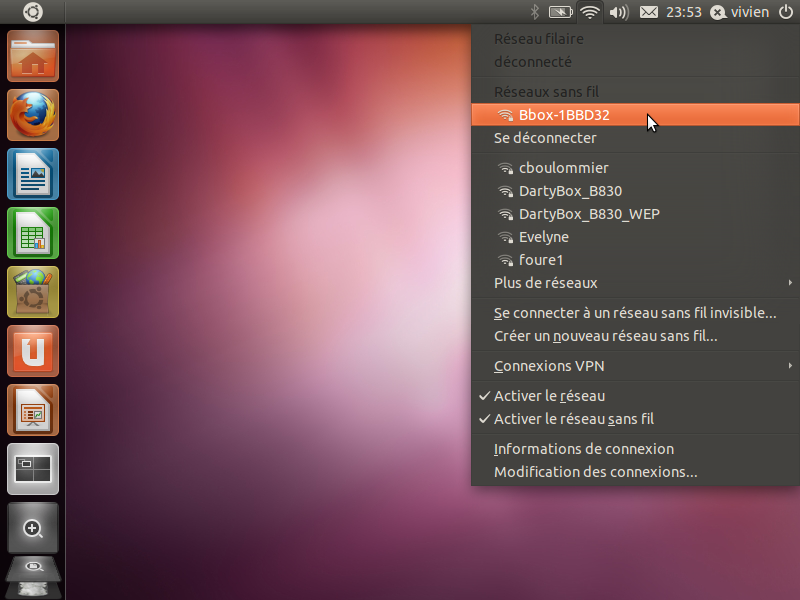Screen dimensions: 800x600
Task: Click Wi-Fi signal icon beside Evelyne
Action: 506,237
